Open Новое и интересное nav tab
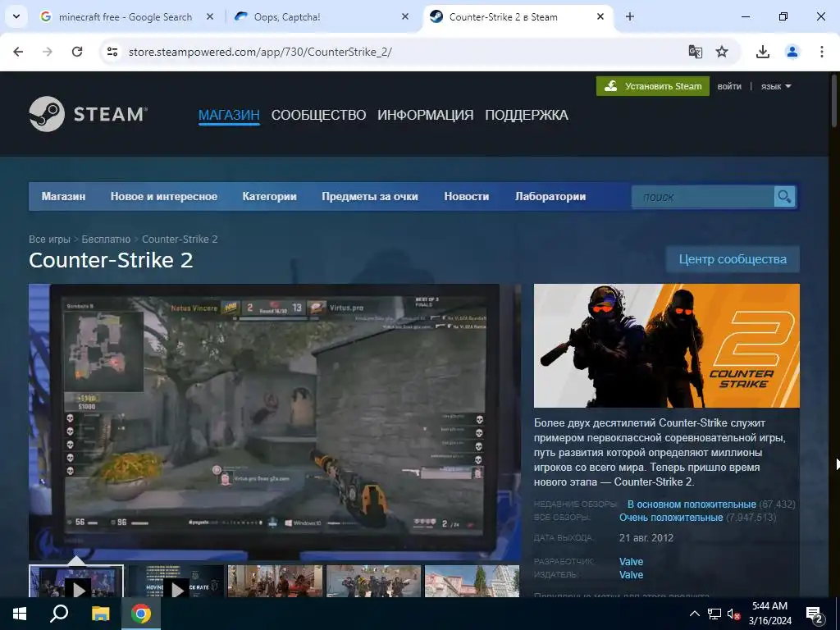840x630 pixels. (164, 197)
